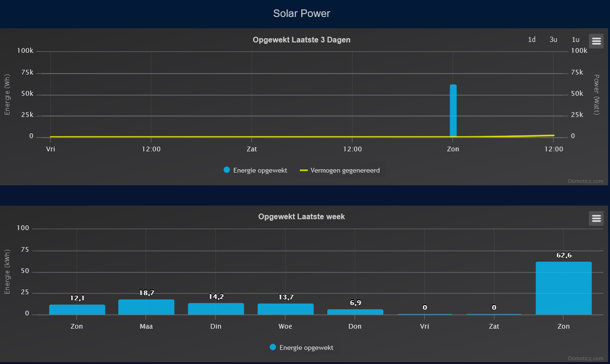The image size is (610, 364).
Task: Select the 18,7 kWh bar for Maa
Action: pyautogui.click(x=146, y=306)
